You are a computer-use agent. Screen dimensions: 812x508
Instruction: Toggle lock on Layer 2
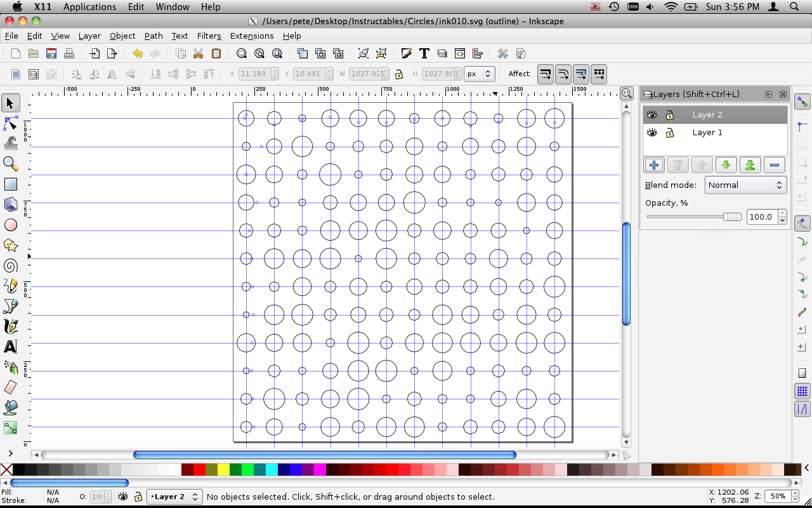(669, 115)
